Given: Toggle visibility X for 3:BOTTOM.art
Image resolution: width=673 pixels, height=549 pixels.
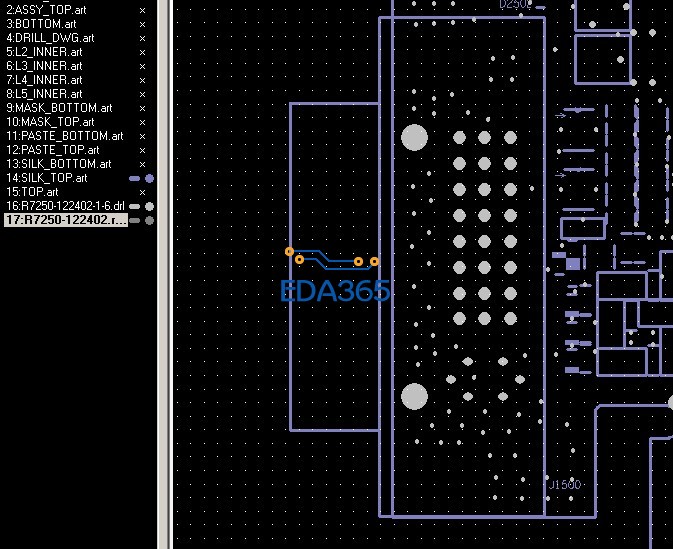Looking at the screenshot, I should [142, 24].
